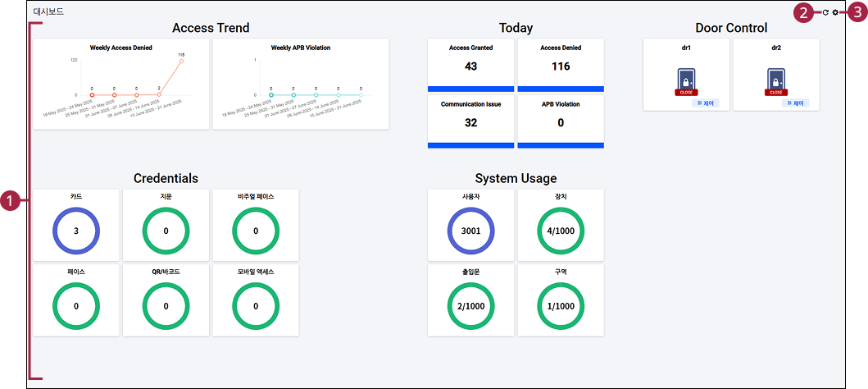Image resolution: width=868 pixels, height=389 pixels.
Task: Click the 장치 usage ring showing 4/1000
Action: [561, 231]
